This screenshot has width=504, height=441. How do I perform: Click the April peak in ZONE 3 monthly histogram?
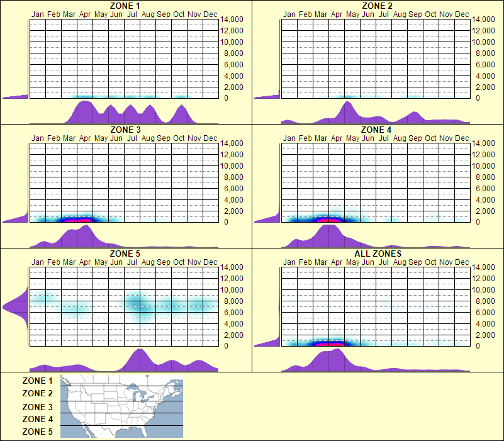[x=86, y=236]
